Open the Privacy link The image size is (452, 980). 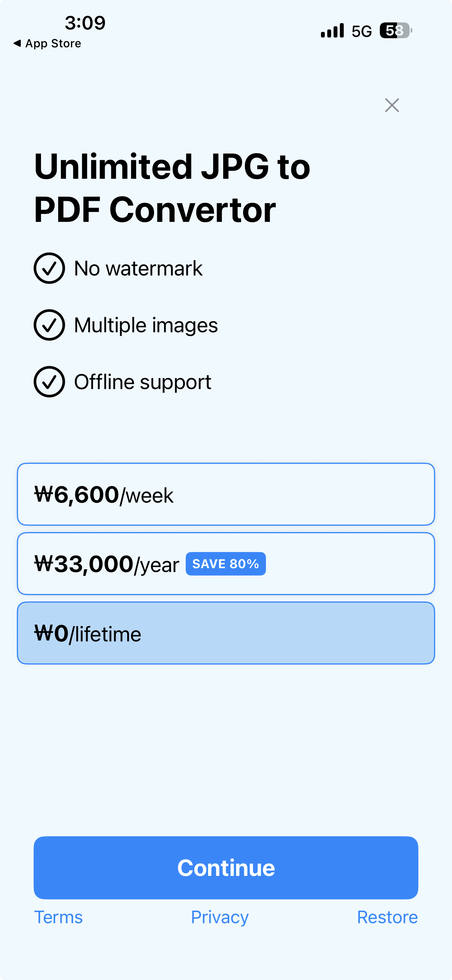[x=220, y=917]
